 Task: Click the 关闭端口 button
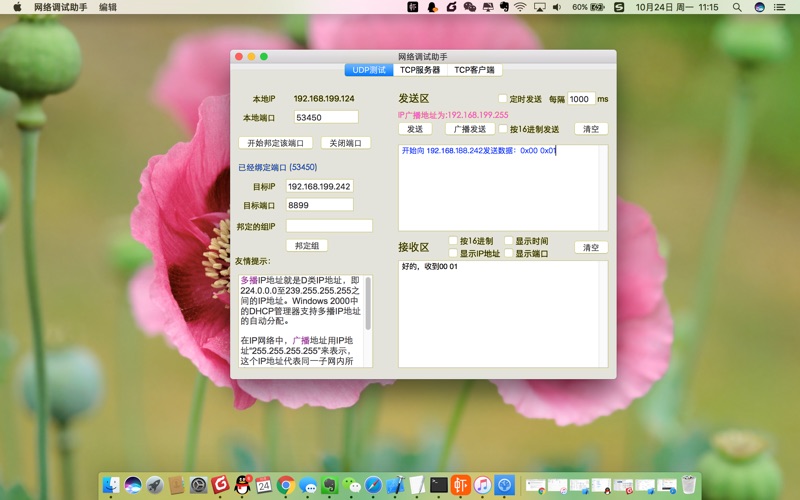coord(346,143)
